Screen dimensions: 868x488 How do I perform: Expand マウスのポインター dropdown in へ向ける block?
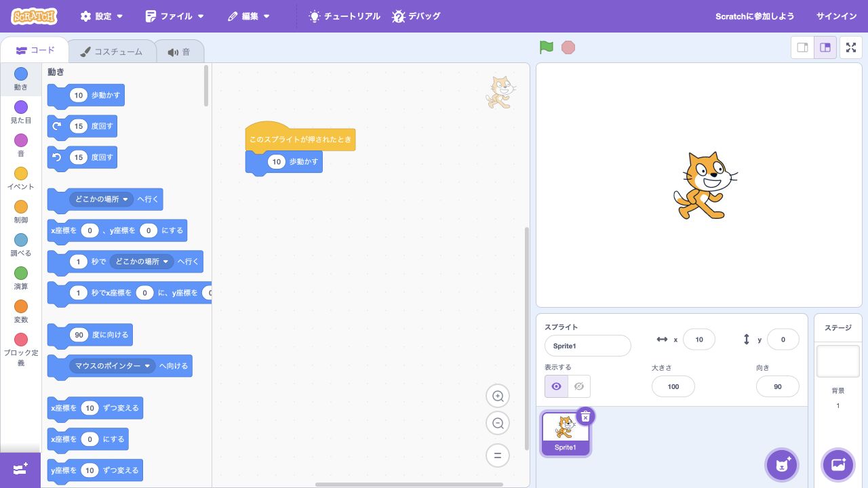point(113,366)
